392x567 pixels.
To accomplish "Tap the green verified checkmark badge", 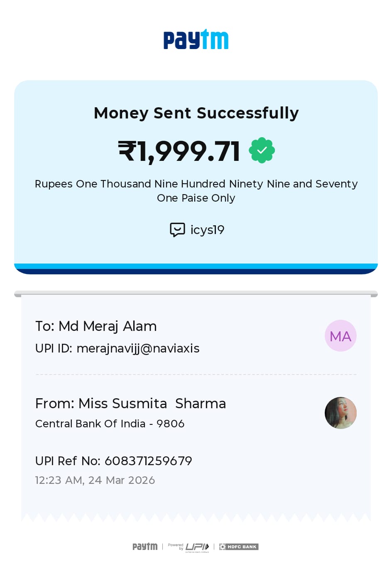I will (262, 150).
